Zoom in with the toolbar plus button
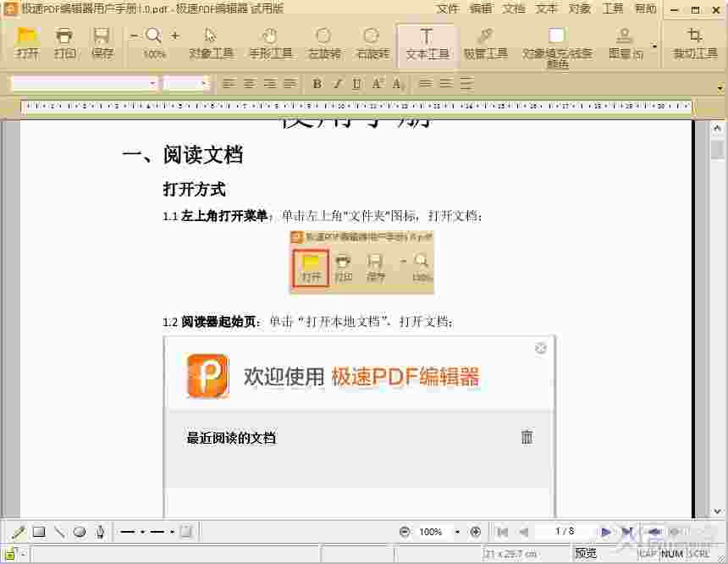The width and height of the screenshot is (728, 564). pyautogui.click(x=174, y=36)
